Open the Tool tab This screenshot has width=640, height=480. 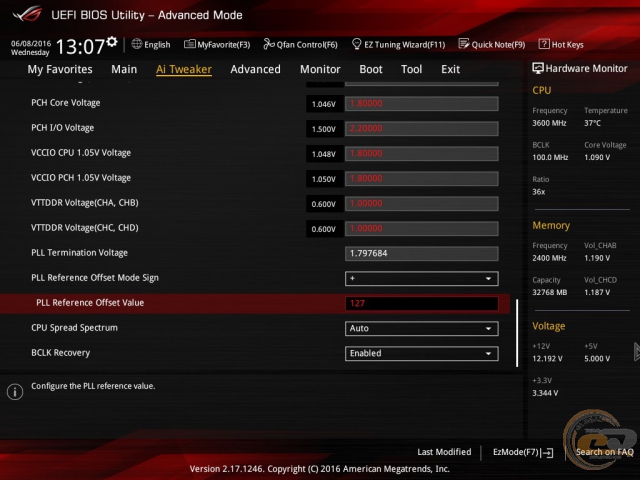[x=411, y=69]
